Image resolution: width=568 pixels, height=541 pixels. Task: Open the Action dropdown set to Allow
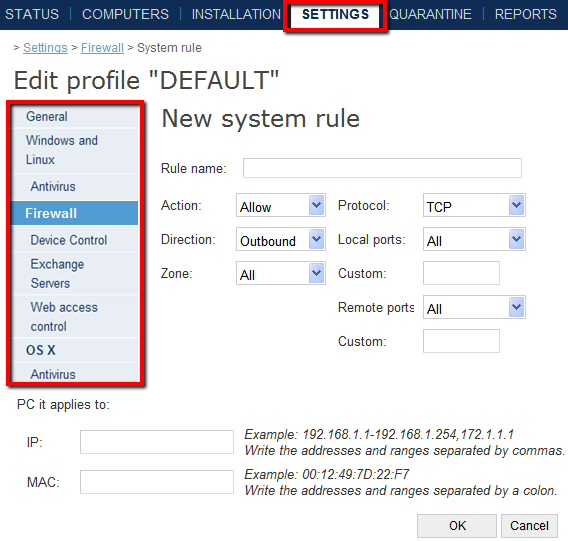[281, 205]
